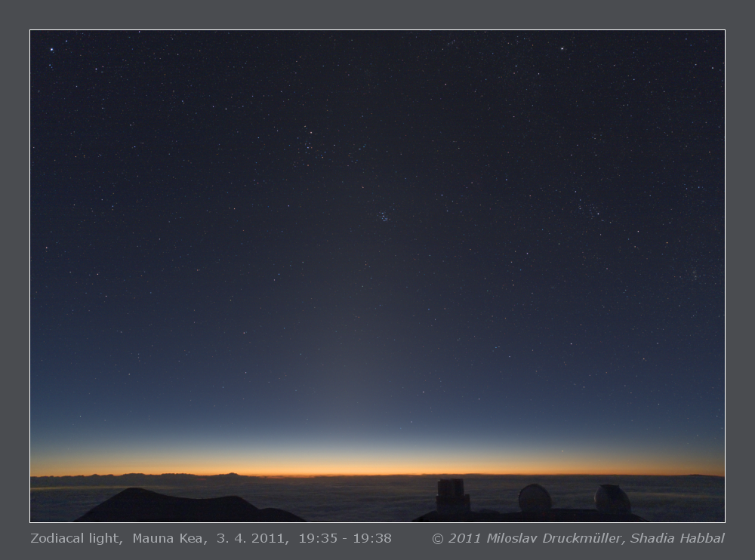The image size is (755, 560).
Task: Click the distant mountain peak on horizon
Action: tap(230, 475)
